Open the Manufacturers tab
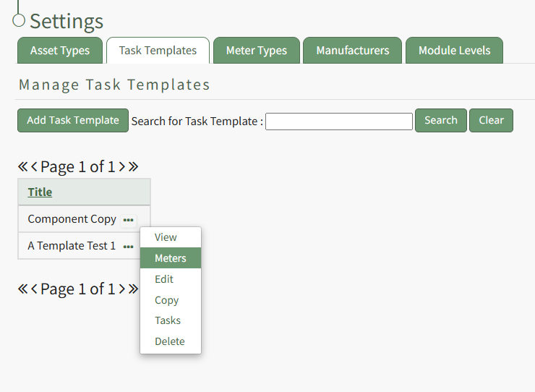This screenshot has width=535, height=392. click(353, 51)
